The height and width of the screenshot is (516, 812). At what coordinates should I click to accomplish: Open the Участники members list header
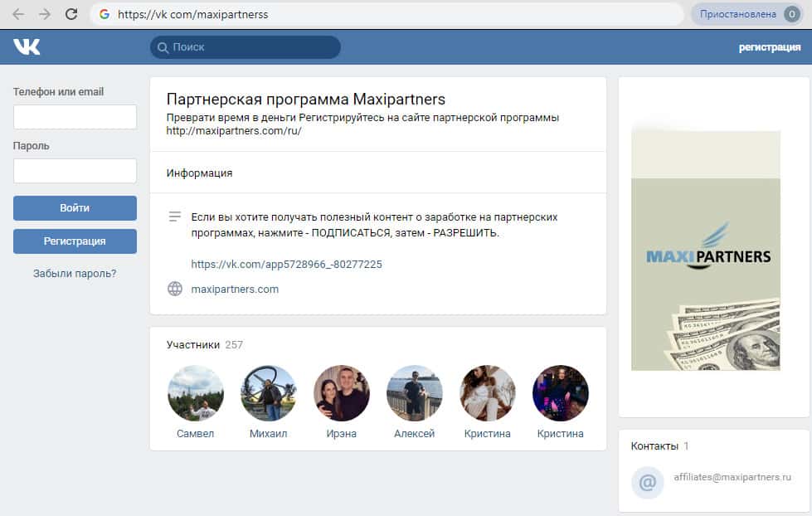pos(193,344)
